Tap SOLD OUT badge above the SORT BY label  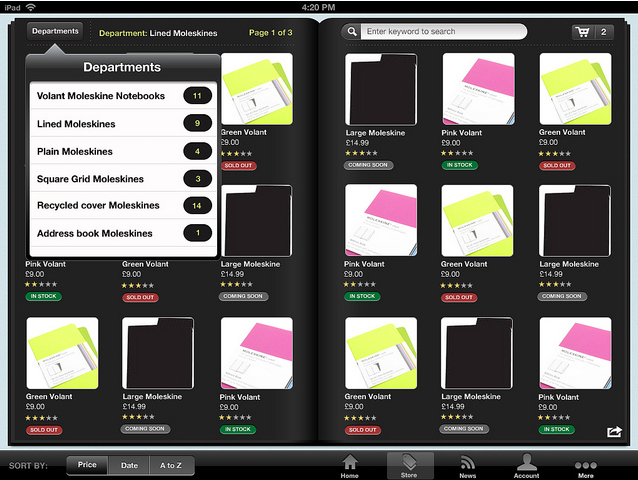[x=44, y=430]
